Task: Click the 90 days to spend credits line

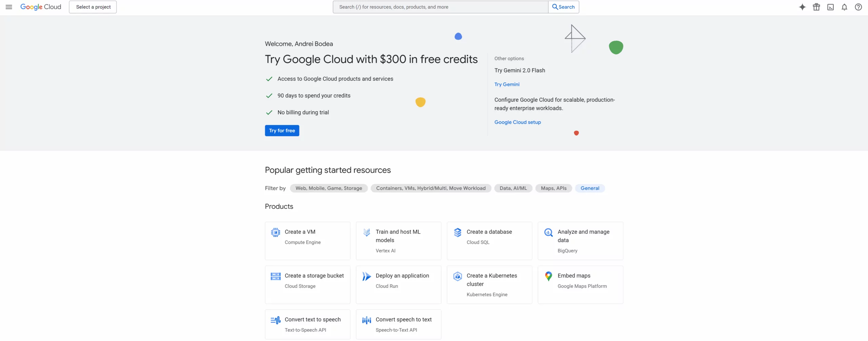Action: (x=314, y=96)
